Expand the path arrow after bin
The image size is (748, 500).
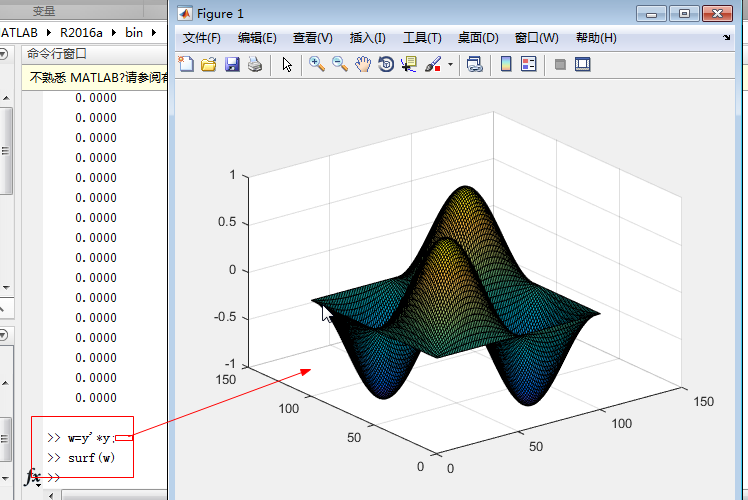pyautogui.click(x=154, y=32)
